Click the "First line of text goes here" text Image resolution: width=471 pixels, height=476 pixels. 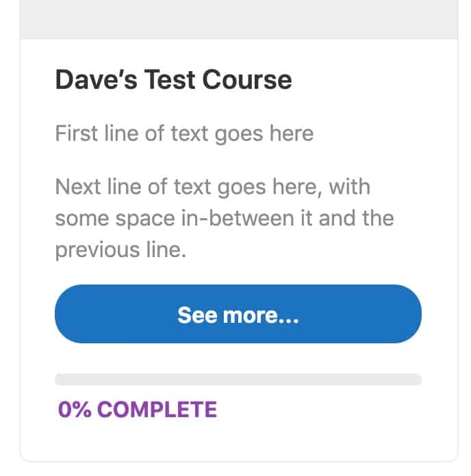coord(184,132)
